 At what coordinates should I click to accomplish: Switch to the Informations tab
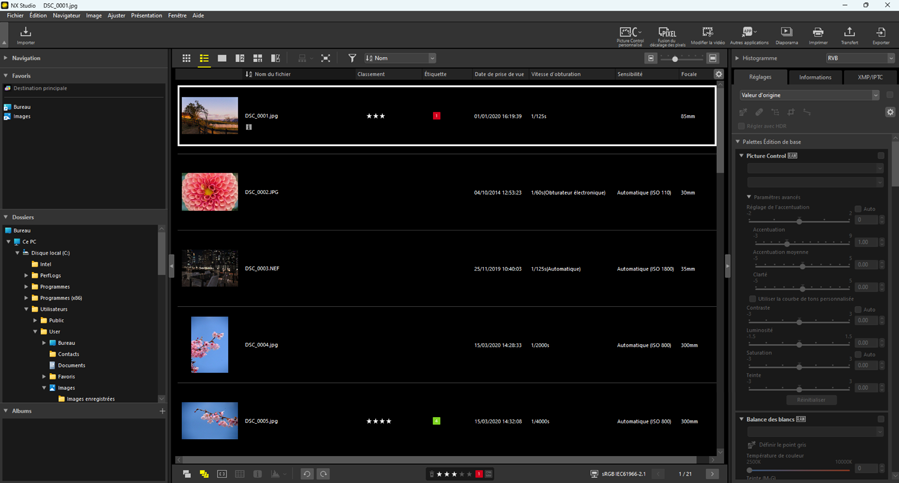pyautogui.click(x=815, y=77)
